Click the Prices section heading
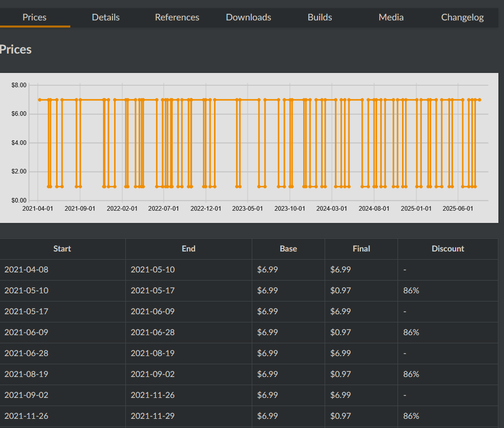504x428 pixels. pos(16,49)
